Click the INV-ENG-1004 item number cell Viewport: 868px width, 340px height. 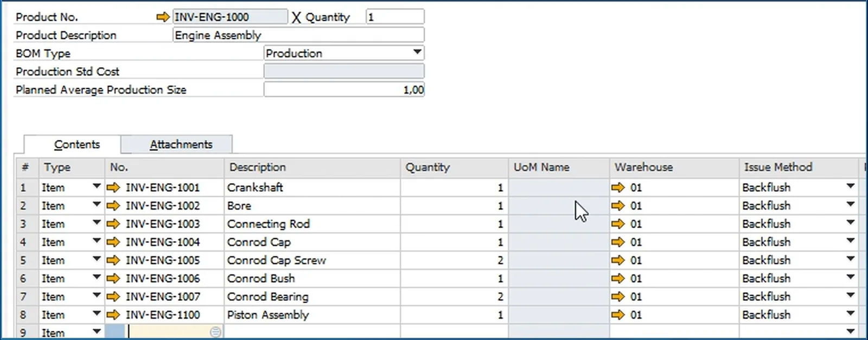164,242
